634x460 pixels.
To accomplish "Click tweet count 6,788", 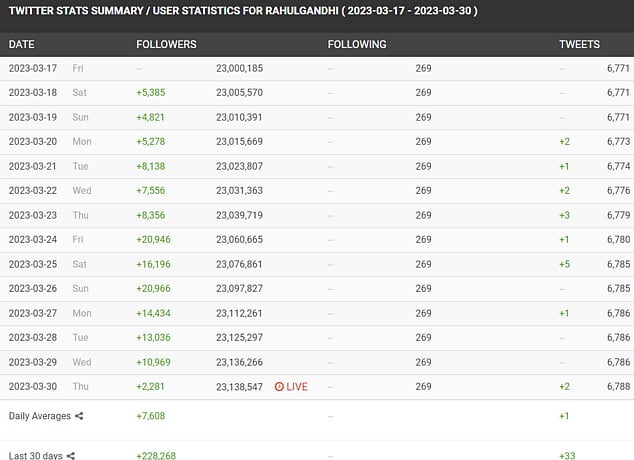I will click(619, 386).
